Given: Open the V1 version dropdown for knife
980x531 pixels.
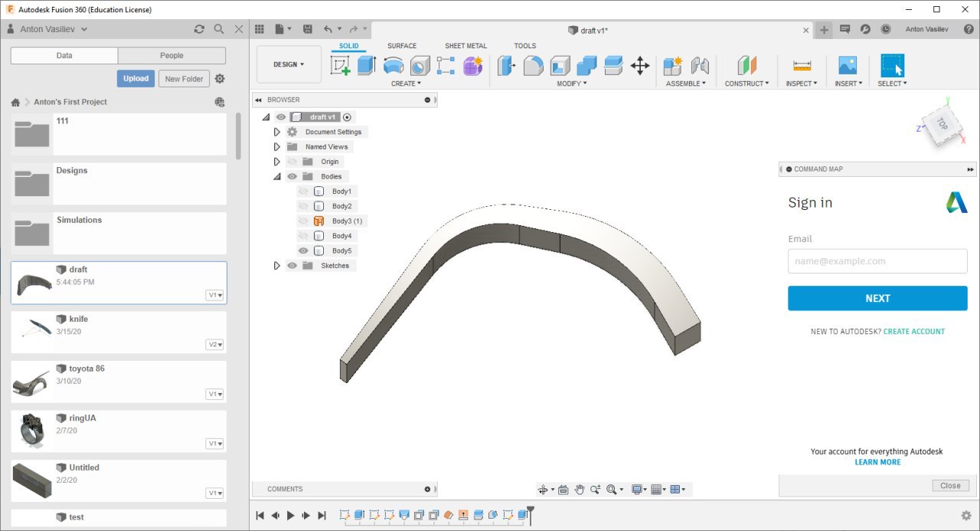Looking at the screenshot, I should click(x=215, y=345).
